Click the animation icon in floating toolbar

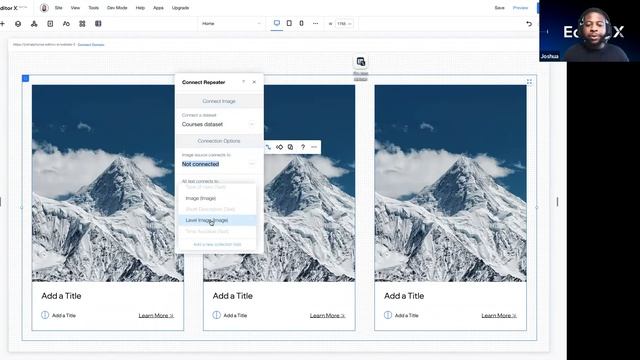click(x=279, y=147)
